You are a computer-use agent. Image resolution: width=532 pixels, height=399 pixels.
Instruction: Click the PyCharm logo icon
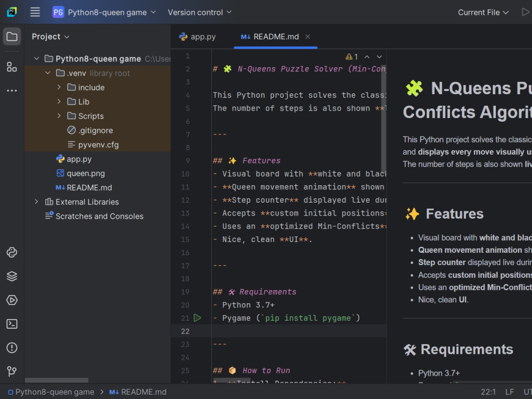click(12, 12)
